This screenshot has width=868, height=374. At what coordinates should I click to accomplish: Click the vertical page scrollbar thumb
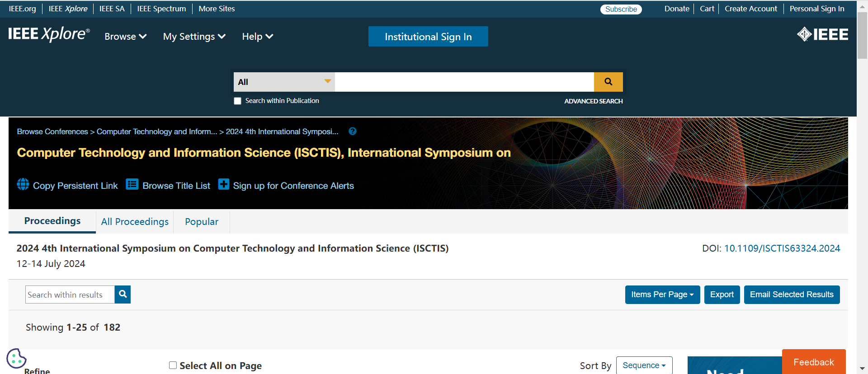tap(863, 35)
